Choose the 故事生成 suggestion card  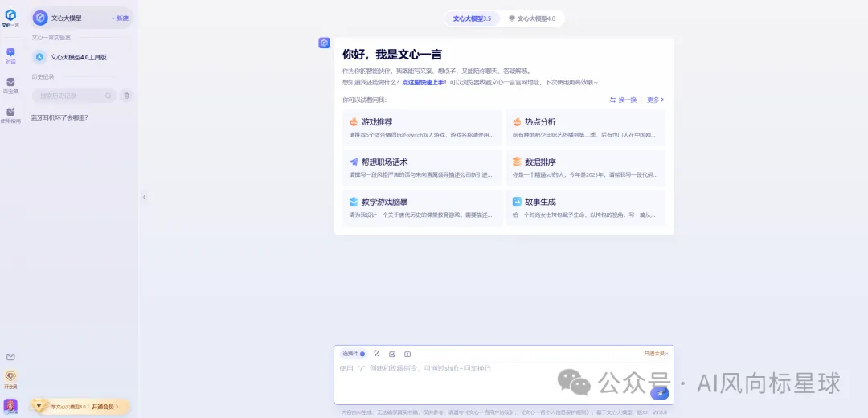pyautogui.click(x=586, y=207)
